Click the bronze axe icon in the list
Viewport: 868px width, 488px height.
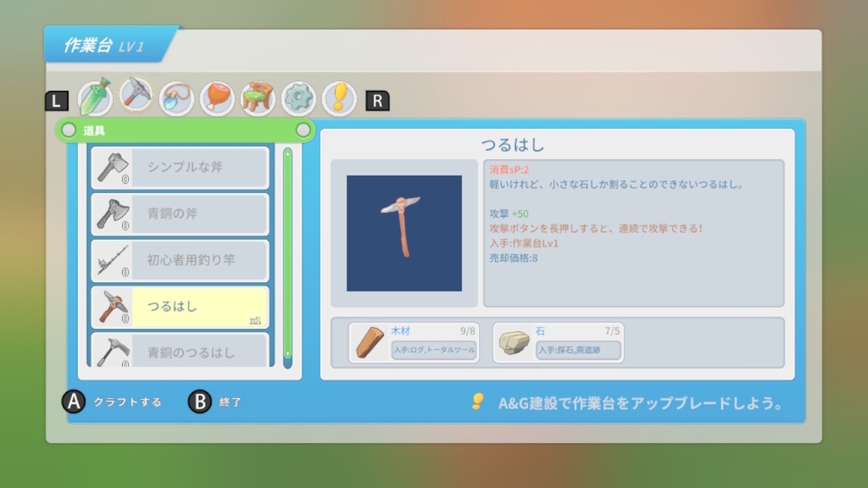pos(112,214)
